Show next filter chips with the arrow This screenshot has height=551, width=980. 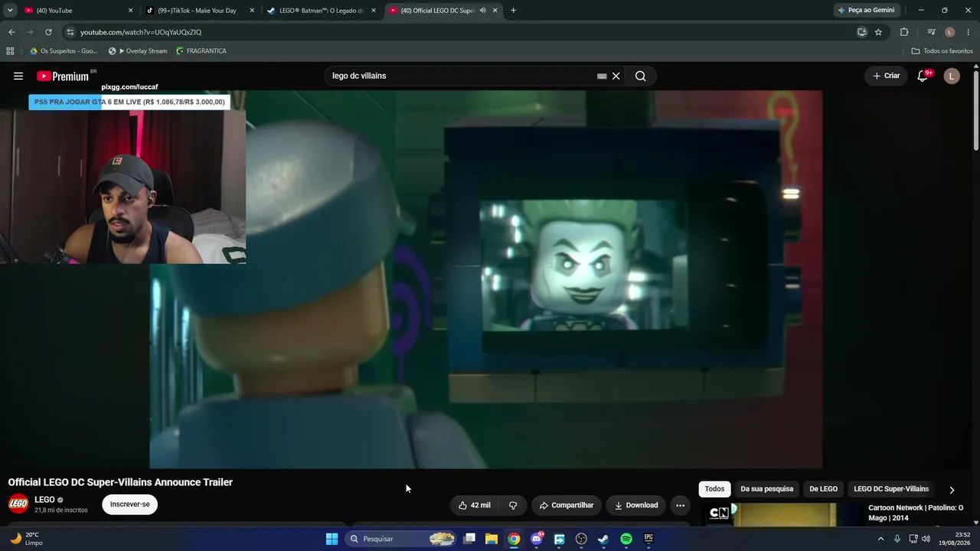tap(952, 490)
